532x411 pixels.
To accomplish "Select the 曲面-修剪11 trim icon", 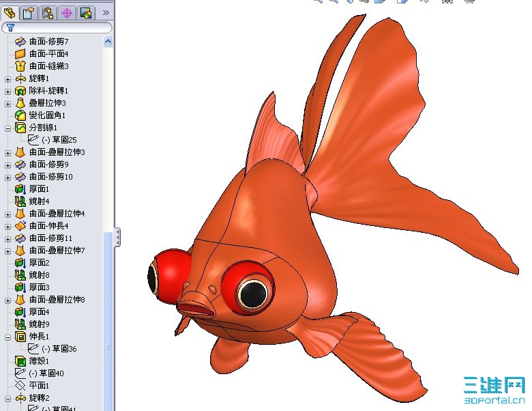I will [20, 238].
